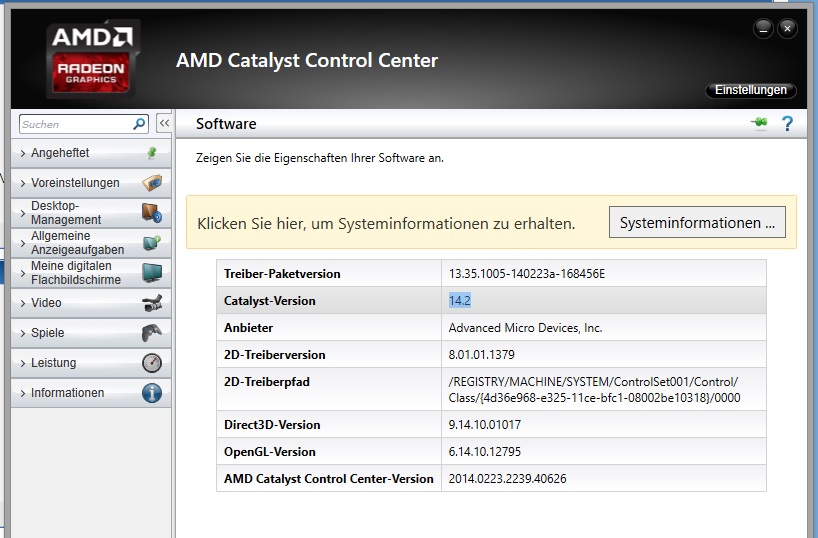Click the Software page heading
The width and height of the screenshot is (818, 538).
point(226,124)
